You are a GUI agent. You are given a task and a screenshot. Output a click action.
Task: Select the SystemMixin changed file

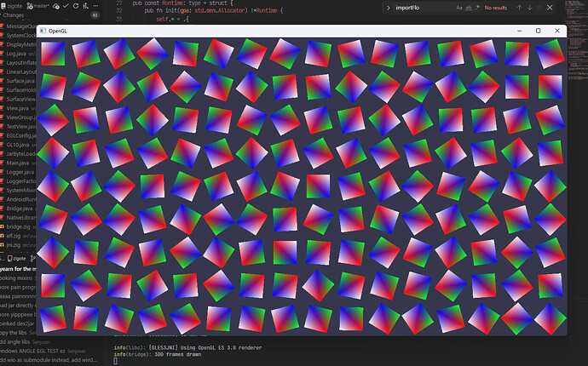[18, 191]
